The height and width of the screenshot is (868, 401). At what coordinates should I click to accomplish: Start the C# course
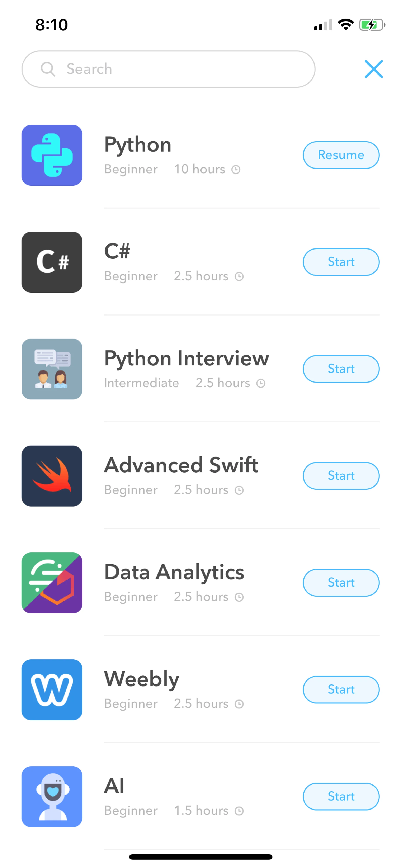tap(341, 262)
